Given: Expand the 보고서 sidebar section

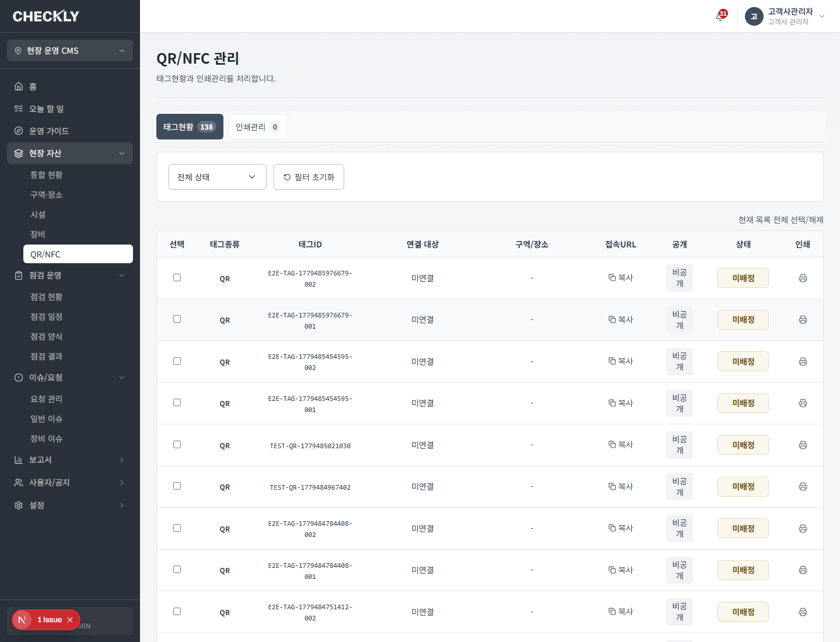Looking at the screenshot, I should click(70, 460).
